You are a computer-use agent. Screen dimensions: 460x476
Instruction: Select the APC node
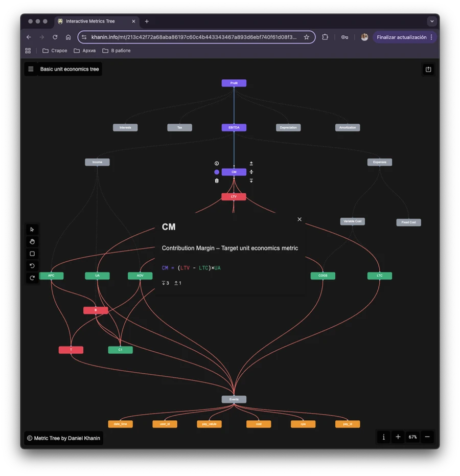pyautogui.click(x=51, y=276)
